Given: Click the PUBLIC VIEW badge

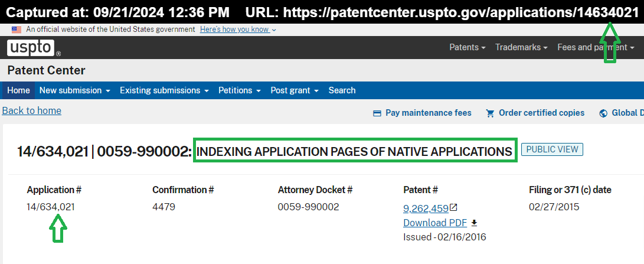Looking at the screenshot, I should 552,149.
